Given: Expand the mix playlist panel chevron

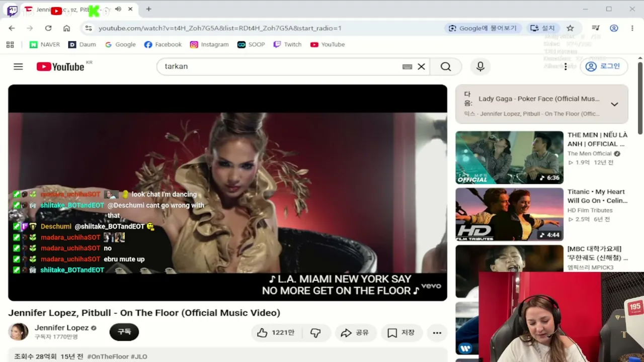Looking at the screenshot, I should 614,104.
